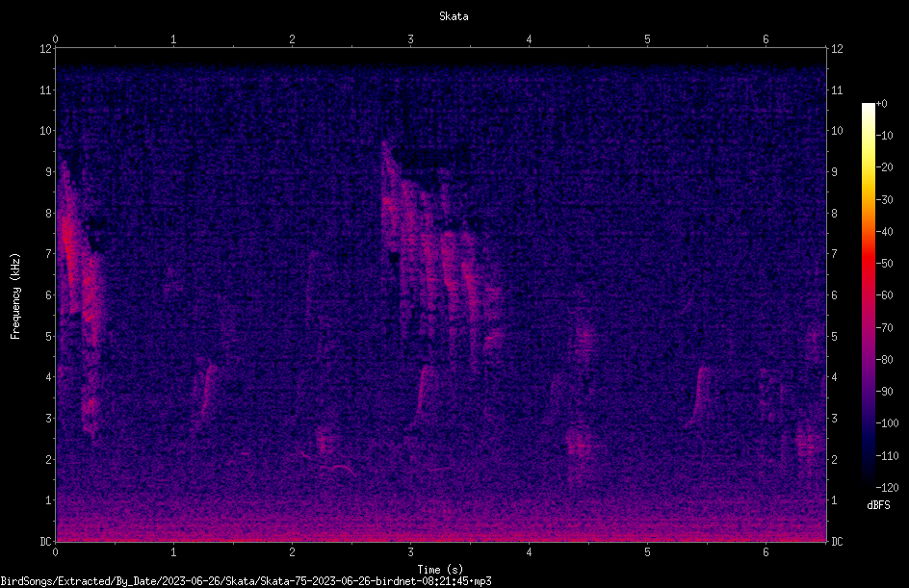Select the "3" label on the bottom time axis
The width and height of the screenshot is (909, 588).
[410, 552]
